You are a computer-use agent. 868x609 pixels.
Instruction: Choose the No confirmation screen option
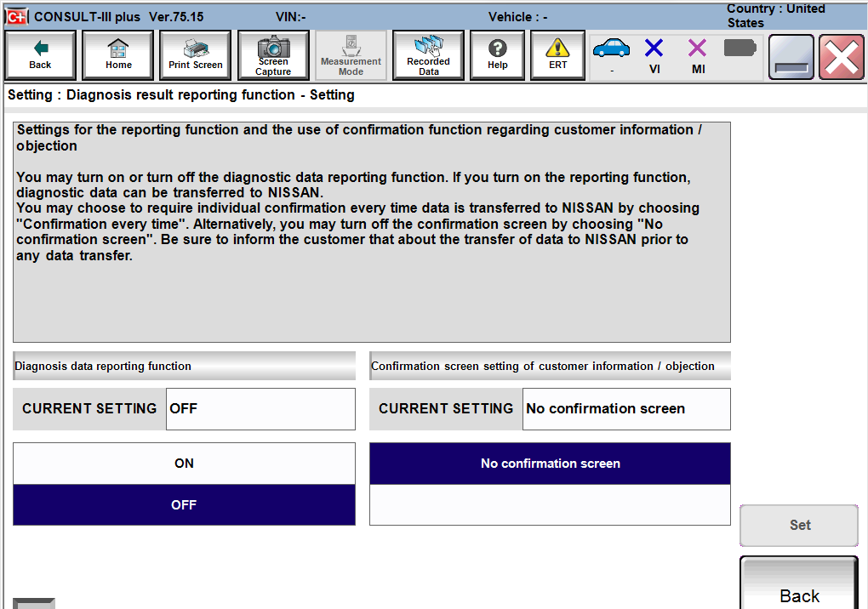coord(550,464)
